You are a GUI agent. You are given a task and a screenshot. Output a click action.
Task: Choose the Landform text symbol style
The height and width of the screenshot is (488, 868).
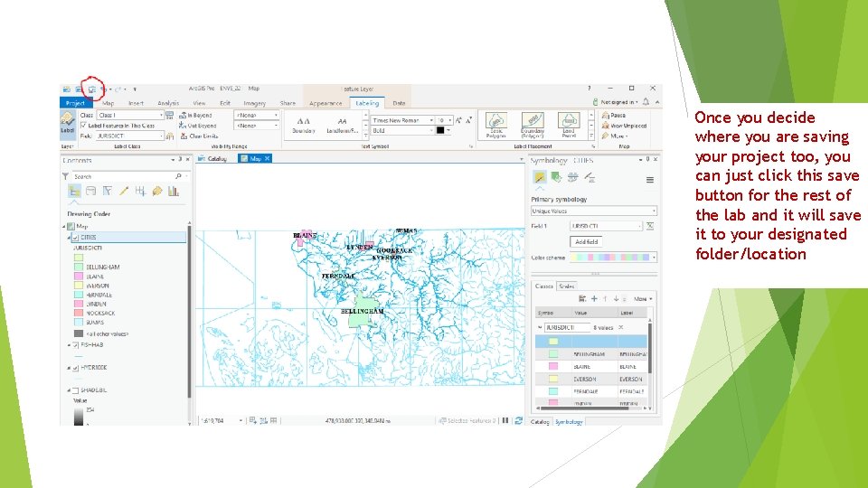click(343, 125)
